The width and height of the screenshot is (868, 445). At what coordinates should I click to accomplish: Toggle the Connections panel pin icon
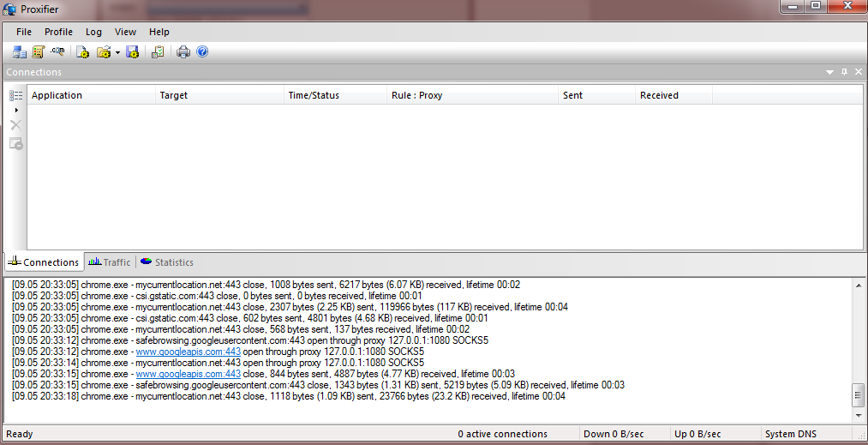click(x=844, y=72)
